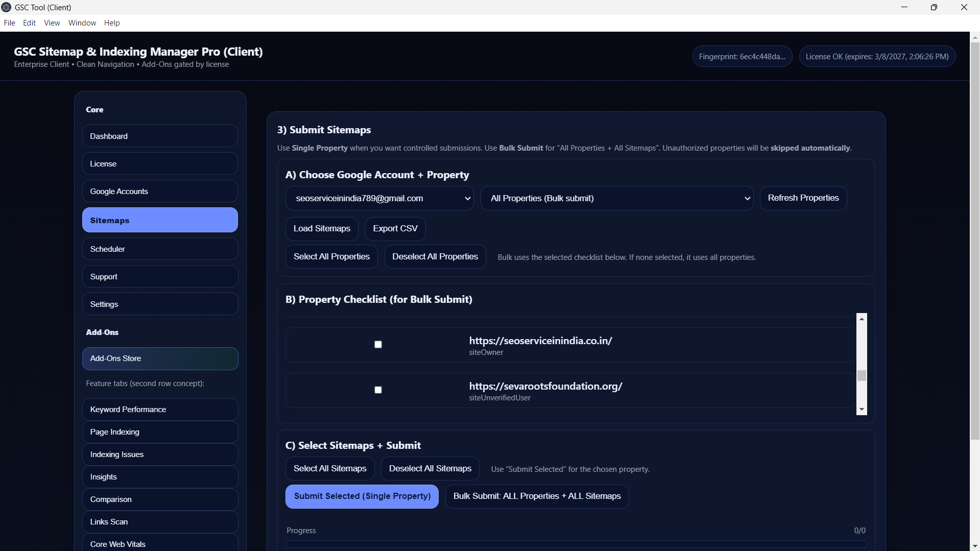This screenshot has height=551, width=980.
Task: Click the GSC Tool app icon in title bar
Action: coord(7,7)
